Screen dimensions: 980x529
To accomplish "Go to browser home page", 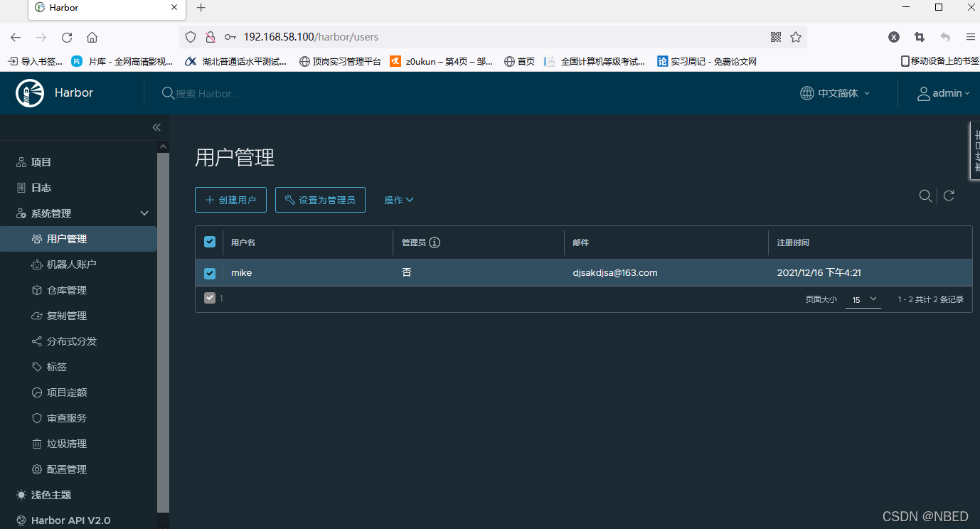I will (92, 37).
